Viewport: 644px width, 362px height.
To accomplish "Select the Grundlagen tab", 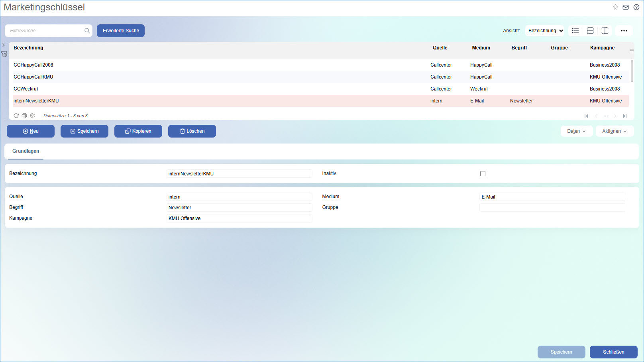I will coord(26,151).
